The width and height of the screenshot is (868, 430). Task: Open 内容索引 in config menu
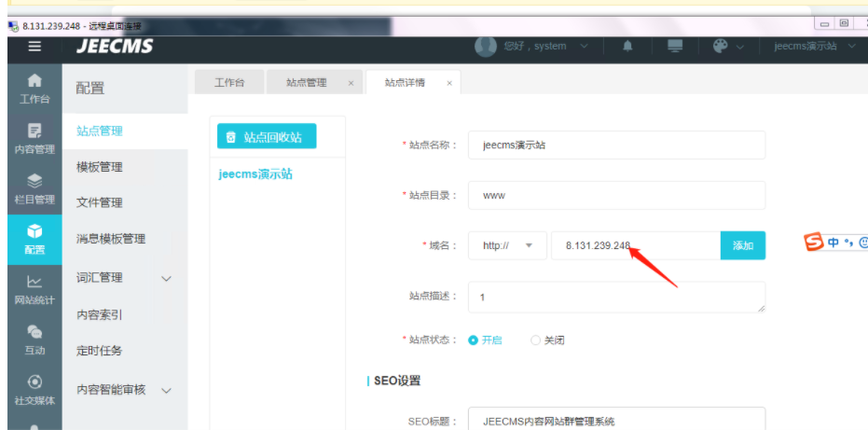[125, 314]
